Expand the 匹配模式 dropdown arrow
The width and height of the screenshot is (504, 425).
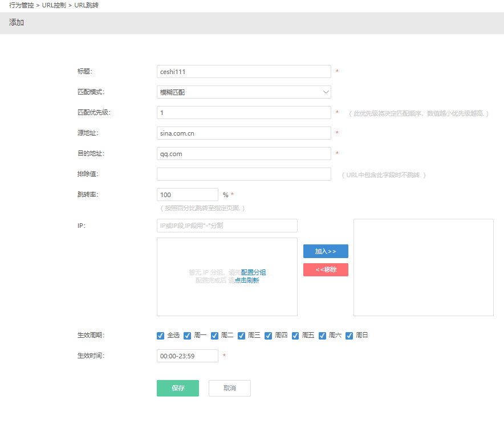pyautogui.click(x=326, y=92)
